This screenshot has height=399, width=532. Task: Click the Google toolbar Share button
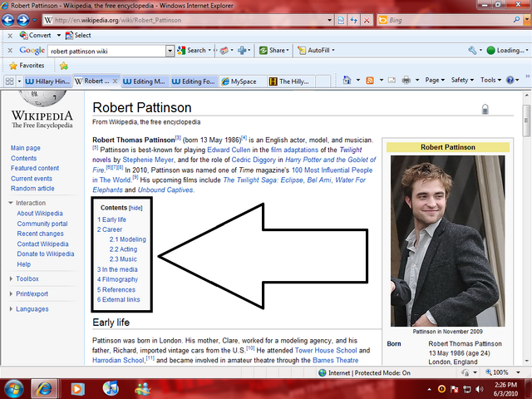[x=273, y=51]
